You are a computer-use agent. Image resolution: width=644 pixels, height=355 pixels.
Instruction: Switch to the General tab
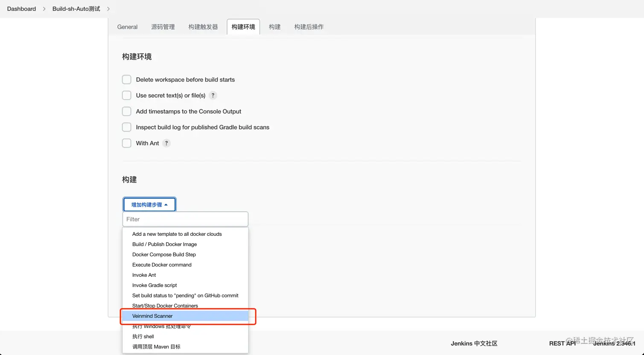pos(127,27)
